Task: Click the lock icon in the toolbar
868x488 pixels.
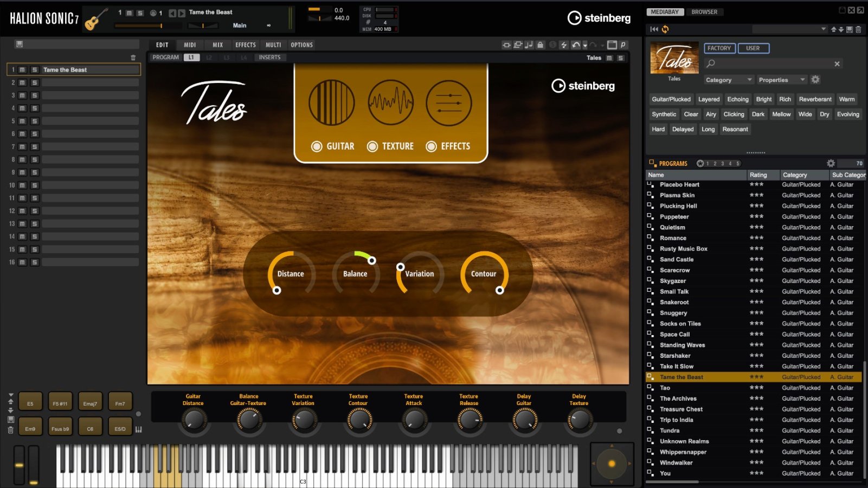Action: coord(540,45)
